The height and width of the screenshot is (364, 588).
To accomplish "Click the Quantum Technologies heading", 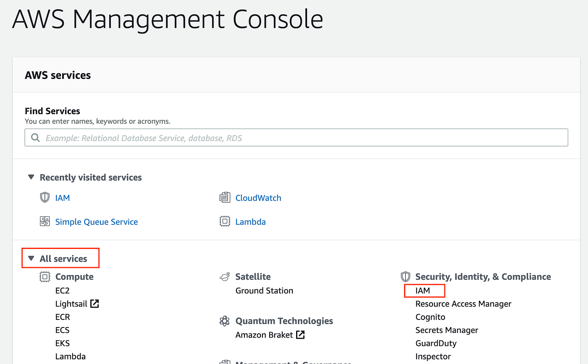I will click(284, 321).
